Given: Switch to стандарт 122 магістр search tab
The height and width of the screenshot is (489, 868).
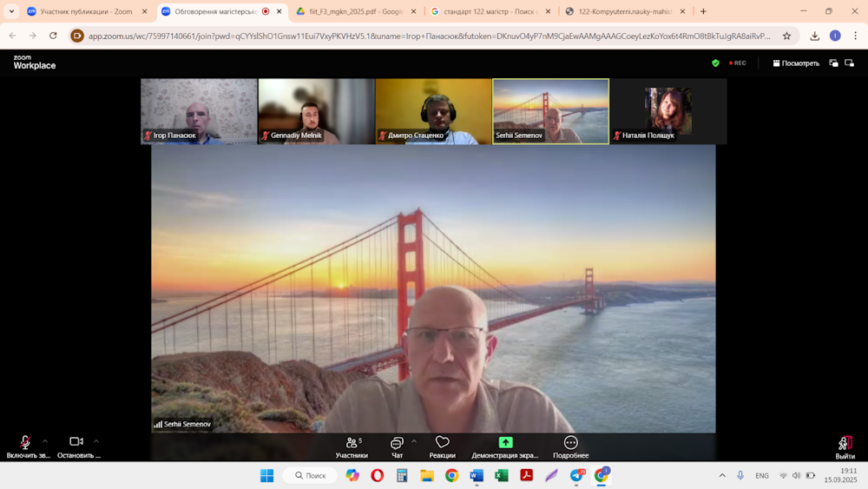Looking at the screenshot, I should [490, 11].
